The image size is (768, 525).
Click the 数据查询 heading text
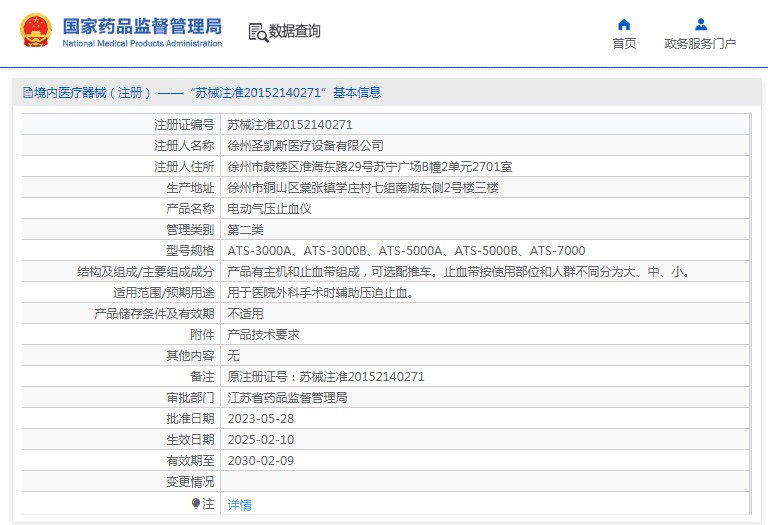pyautogui.click(x=295, y=32)
